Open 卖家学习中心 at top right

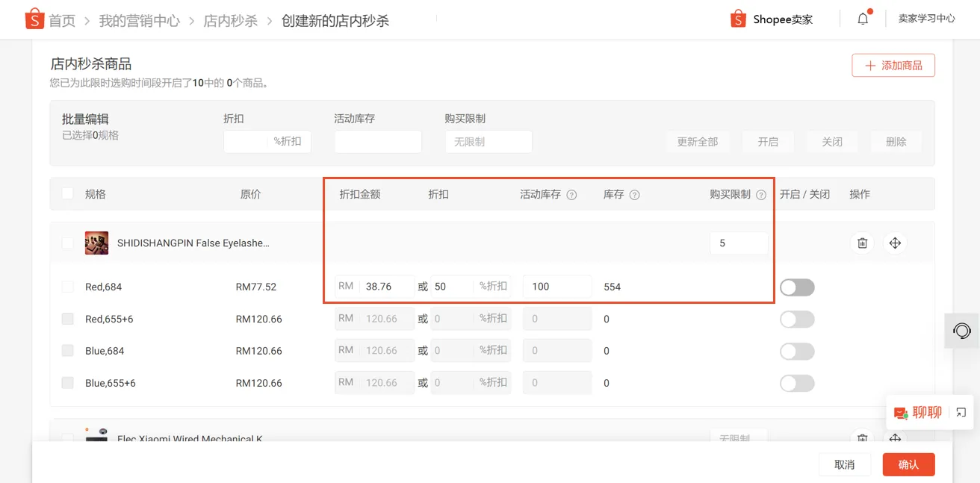(926, 18)
